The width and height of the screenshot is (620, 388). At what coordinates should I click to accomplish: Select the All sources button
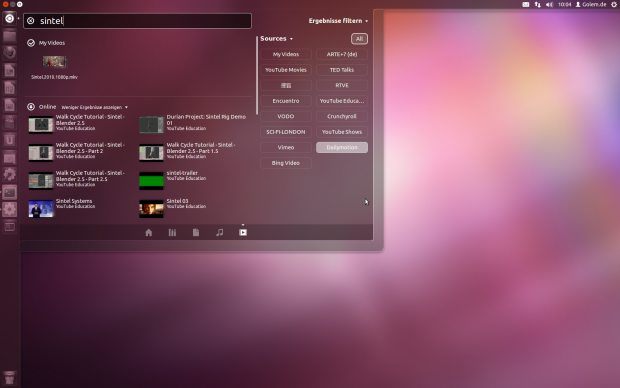359,39
